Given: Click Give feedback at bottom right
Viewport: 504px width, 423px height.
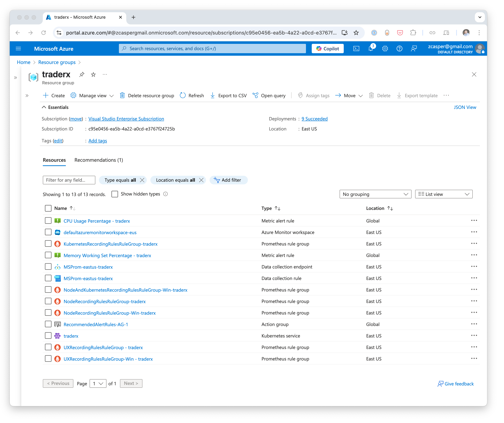Looking at the screenshot, I should tap(456, 384).
